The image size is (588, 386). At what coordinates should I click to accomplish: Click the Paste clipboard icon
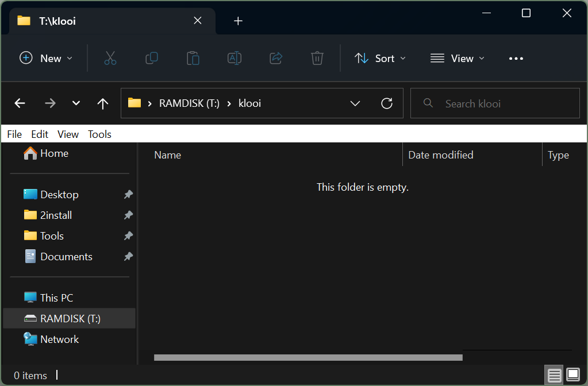click(x=193, y=58)
